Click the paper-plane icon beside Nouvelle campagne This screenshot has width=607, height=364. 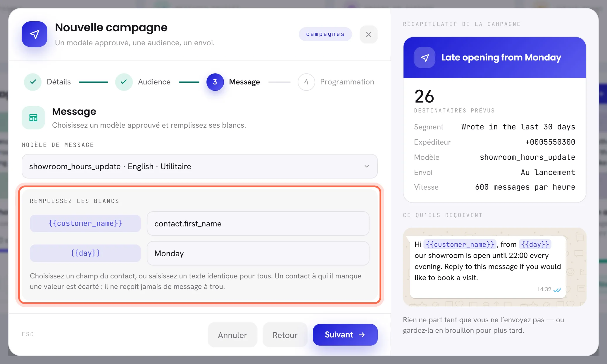35,34
